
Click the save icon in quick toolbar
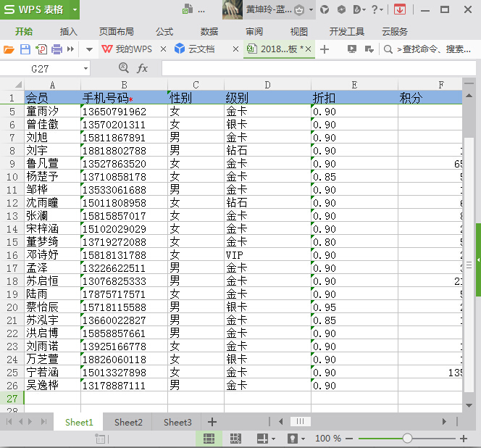point(25,49)
